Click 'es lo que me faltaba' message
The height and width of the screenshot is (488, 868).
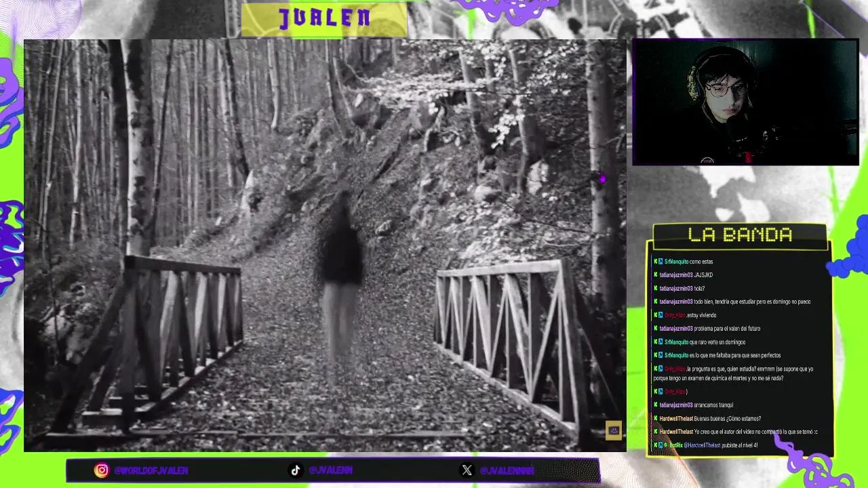(717, 355)
